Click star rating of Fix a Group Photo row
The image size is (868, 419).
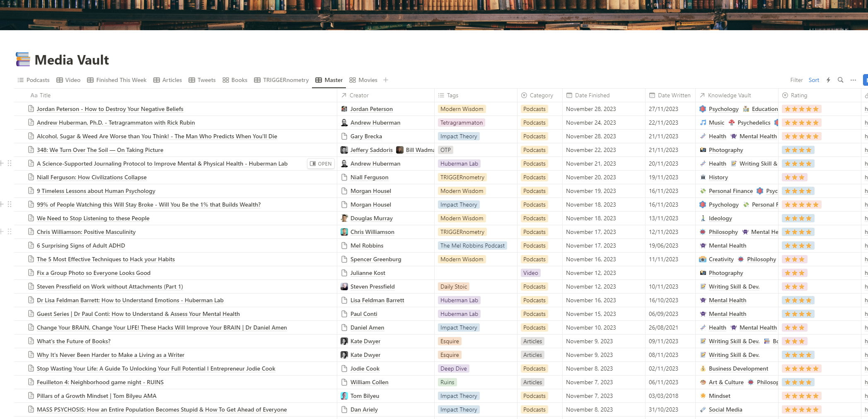pos(794,273)
